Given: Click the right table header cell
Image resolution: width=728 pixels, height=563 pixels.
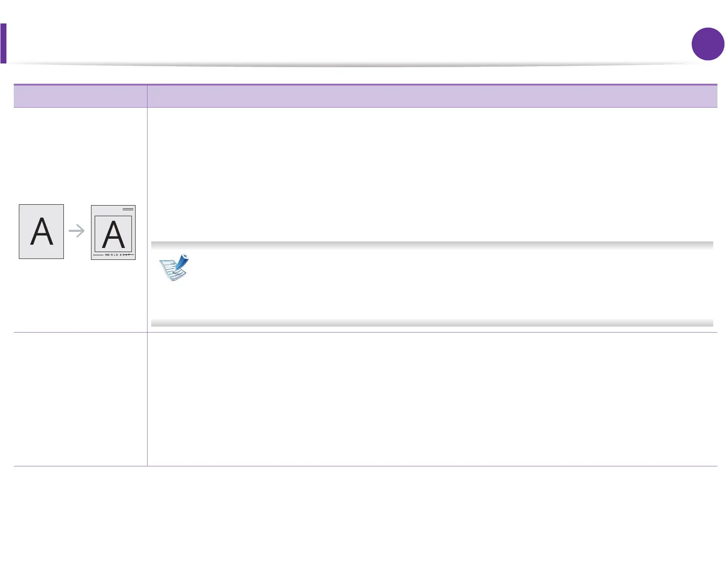Looking at the screenshot, I should pyautogui.click(x=432, y=96).
